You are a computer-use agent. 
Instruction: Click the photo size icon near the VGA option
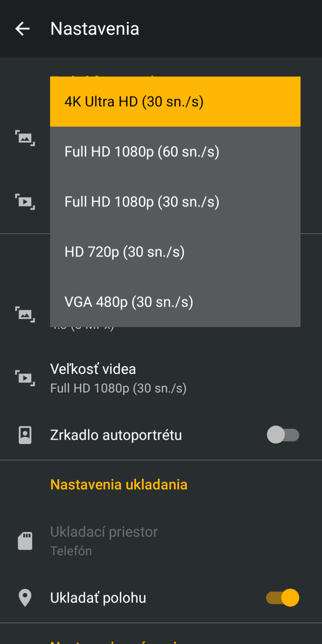point(25,315)
